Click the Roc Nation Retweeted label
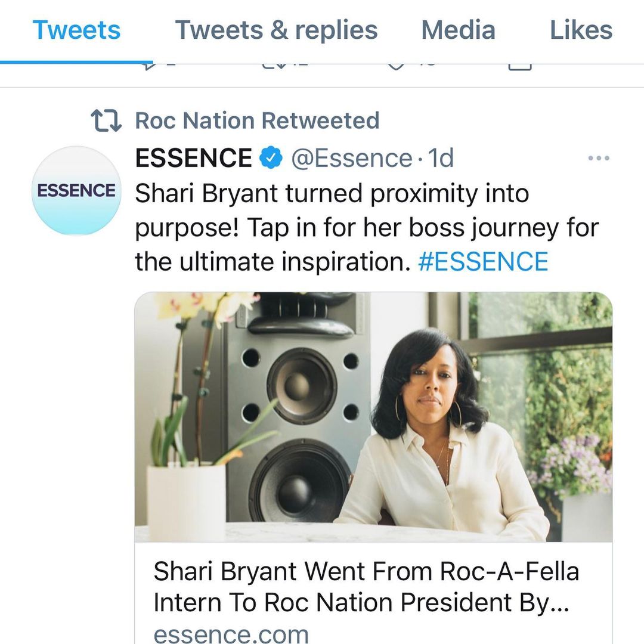 pos(257,120)
